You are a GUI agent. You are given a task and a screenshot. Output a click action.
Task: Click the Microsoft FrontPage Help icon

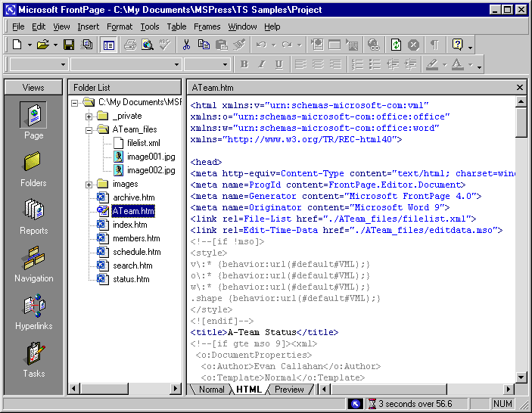coord(457,45)
